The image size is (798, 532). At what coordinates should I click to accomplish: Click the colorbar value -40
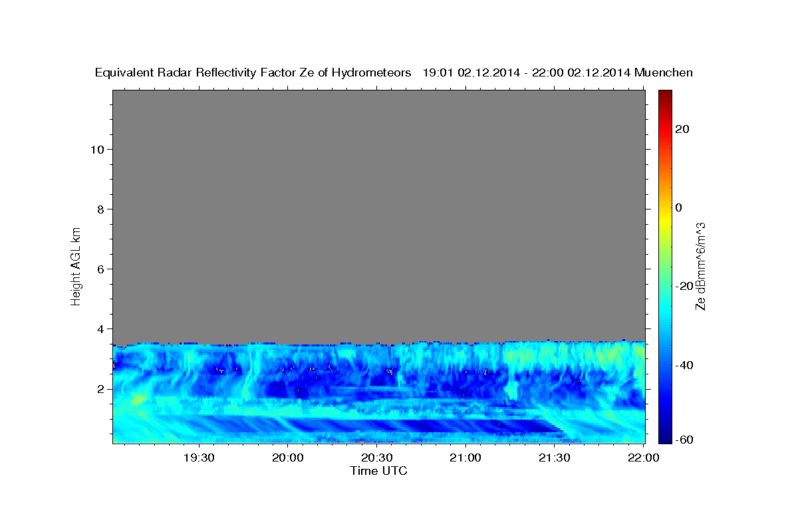click(684, 365)
